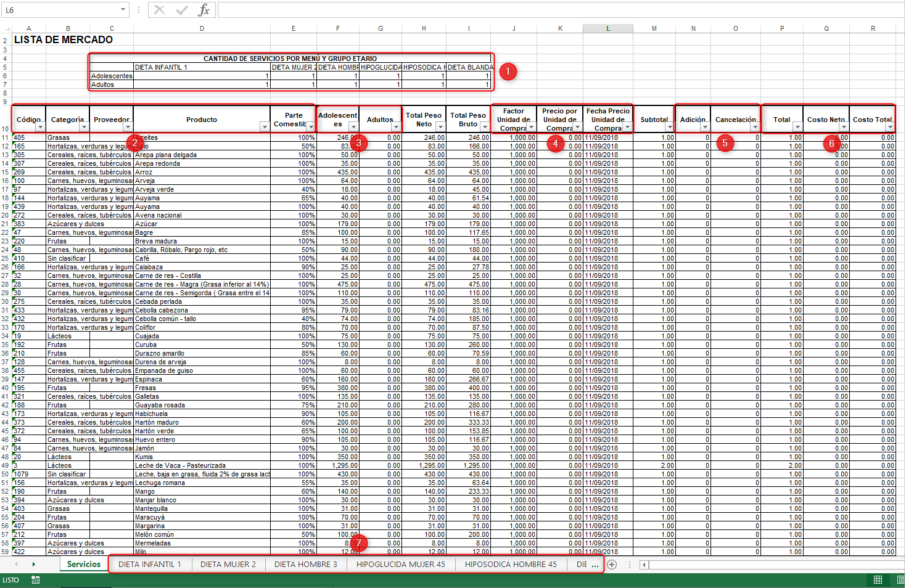Open filter dropdown for Costo Total column
The width and height of the screenshot is (906, 588).
pos(890,128)
